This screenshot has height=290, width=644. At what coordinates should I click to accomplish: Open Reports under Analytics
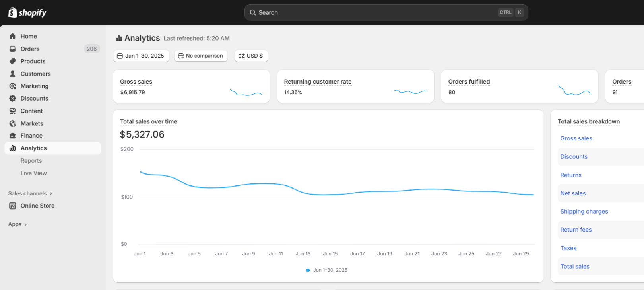31,161
